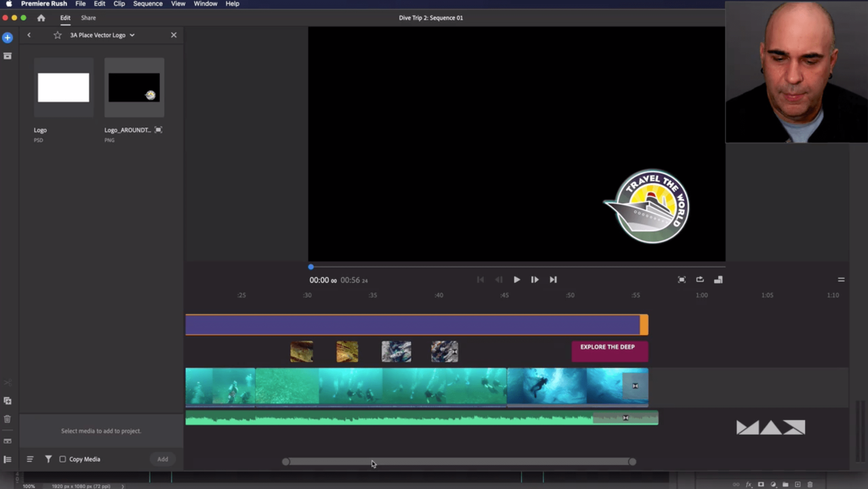Open the menu bar Edit menu
This screenshot has width=868, height=489.
(99, 3)
